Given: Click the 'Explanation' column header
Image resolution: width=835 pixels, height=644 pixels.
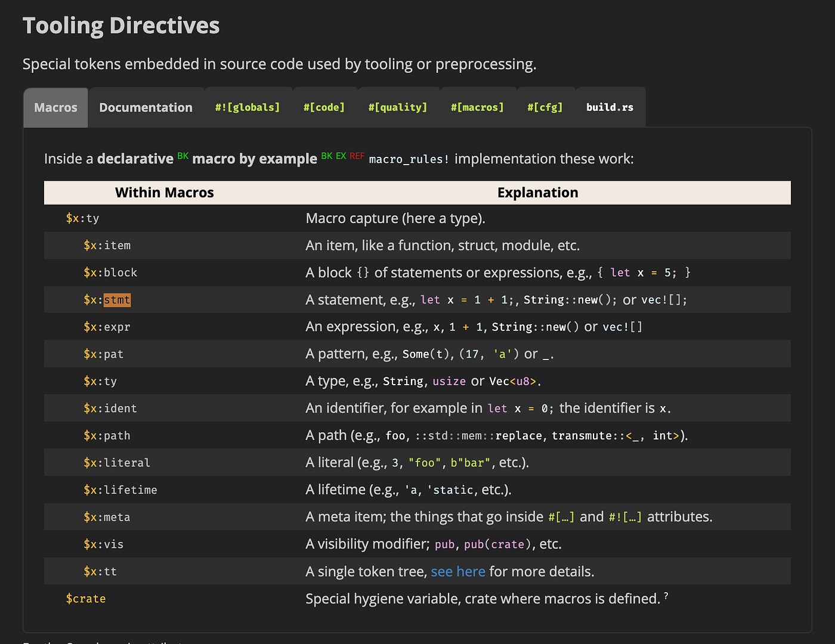Looking at the screenshot, I should (x=537, y=193).
